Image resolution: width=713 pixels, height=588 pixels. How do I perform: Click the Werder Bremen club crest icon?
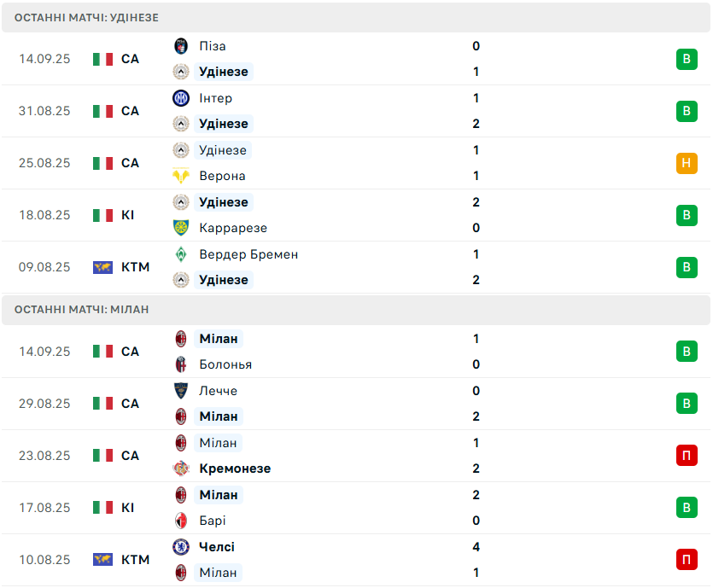[x=180, y=254]
